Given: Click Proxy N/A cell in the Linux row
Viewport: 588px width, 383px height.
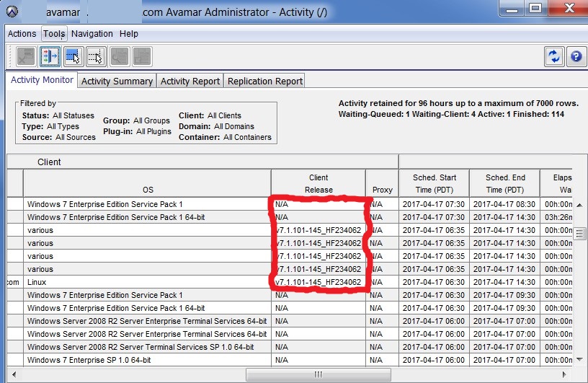Looking at the screenshot, I should 382,282.
